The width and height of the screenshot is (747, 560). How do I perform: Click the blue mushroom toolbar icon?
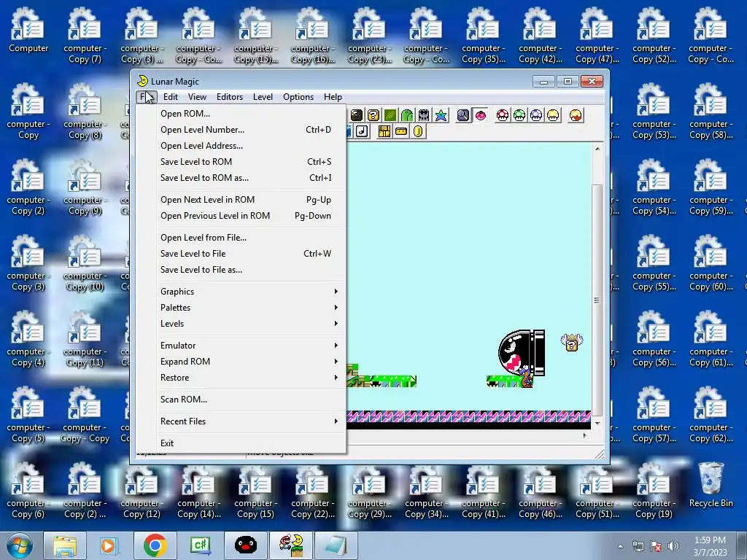536,115
